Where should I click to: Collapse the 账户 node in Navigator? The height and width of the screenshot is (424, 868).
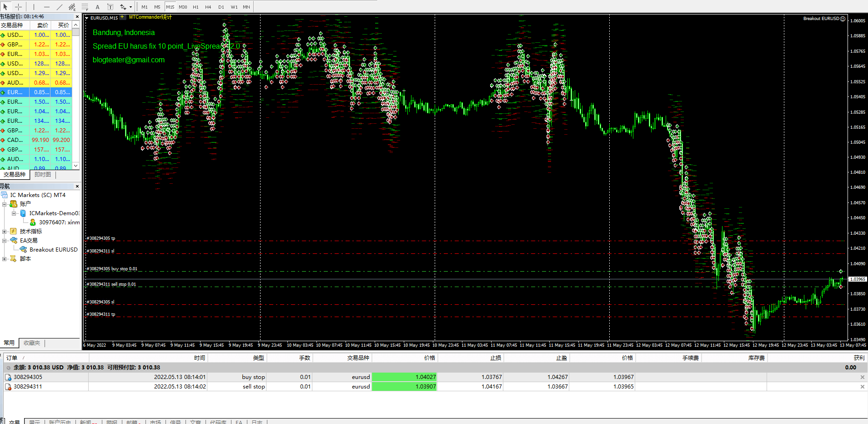pos(4,204)
